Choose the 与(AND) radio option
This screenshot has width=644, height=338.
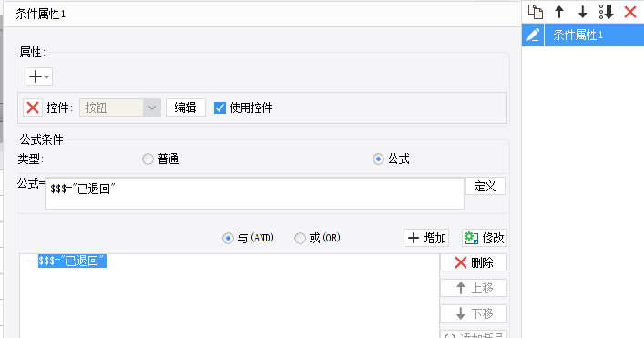(x=228, y=238)
